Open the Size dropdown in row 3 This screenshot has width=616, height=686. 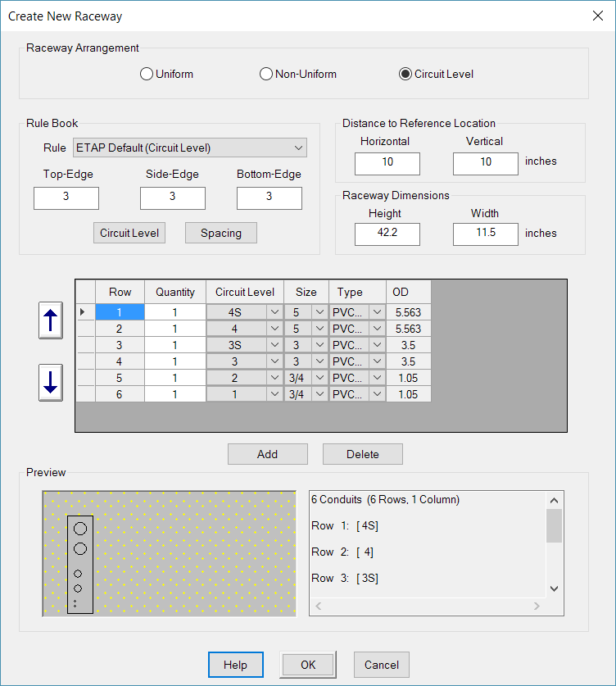319,345
